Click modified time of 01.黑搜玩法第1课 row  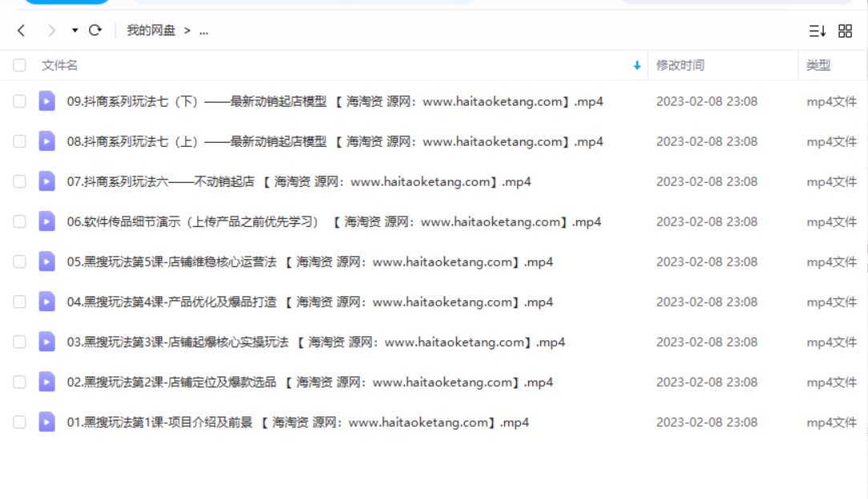point(707,422)
